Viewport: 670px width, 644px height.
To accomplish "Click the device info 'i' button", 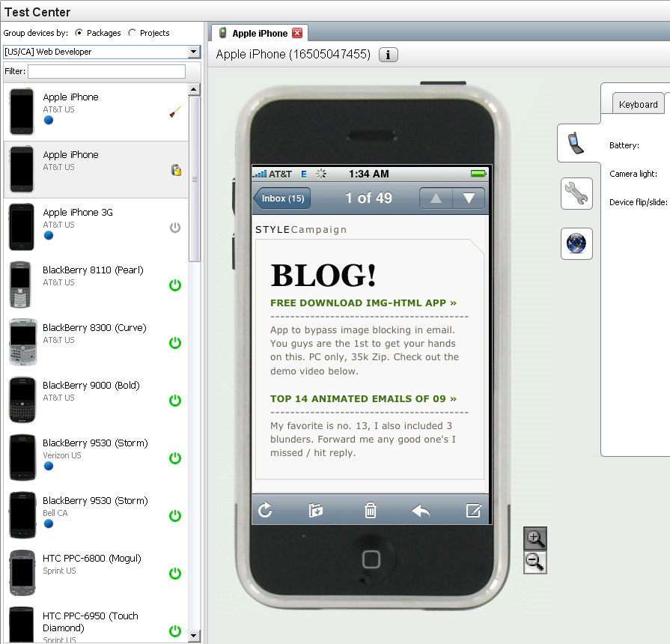I will pyautogui.click(x=389, y=55).
